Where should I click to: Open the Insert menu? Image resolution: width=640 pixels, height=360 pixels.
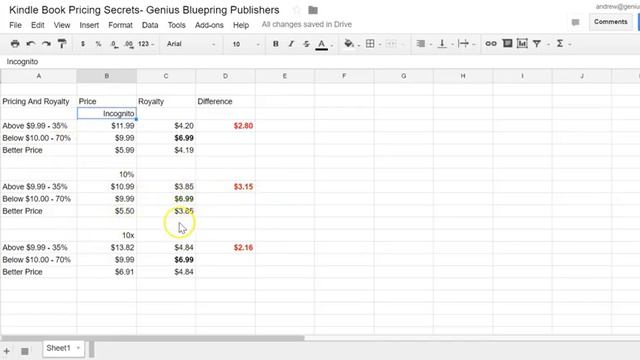[89, 25]
